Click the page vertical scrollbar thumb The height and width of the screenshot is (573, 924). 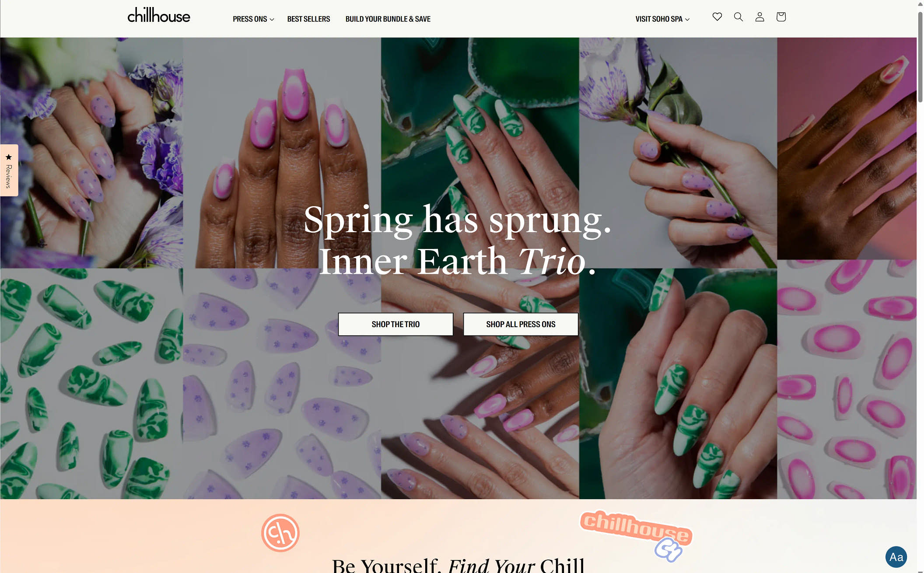(x=920, y=57)
